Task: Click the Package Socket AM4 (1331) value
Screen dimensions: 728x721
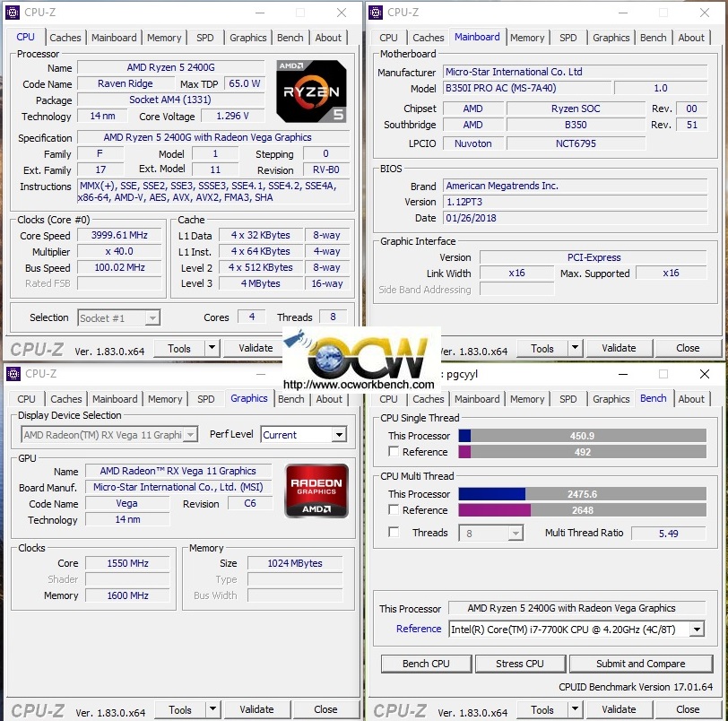Action: [x=171, y=100]
